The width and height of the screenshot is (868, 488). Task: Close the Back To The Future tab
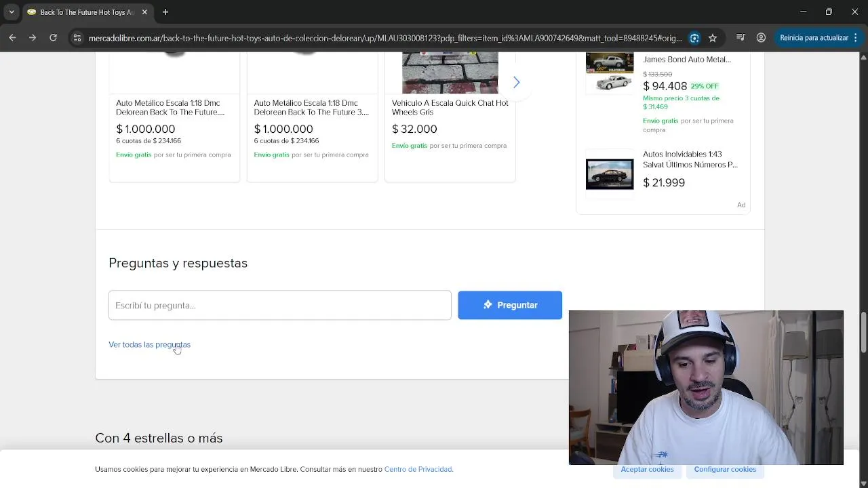(x=144, y=12)
